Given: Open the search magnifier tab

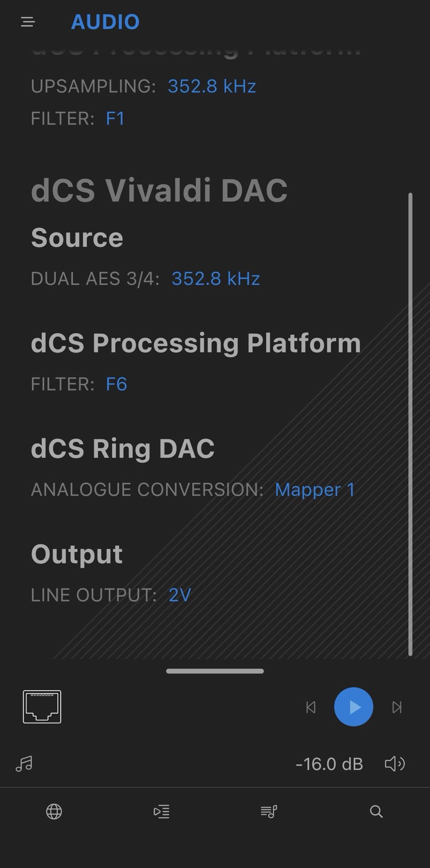Looking at the screenshot, I should tap(376, 812).
